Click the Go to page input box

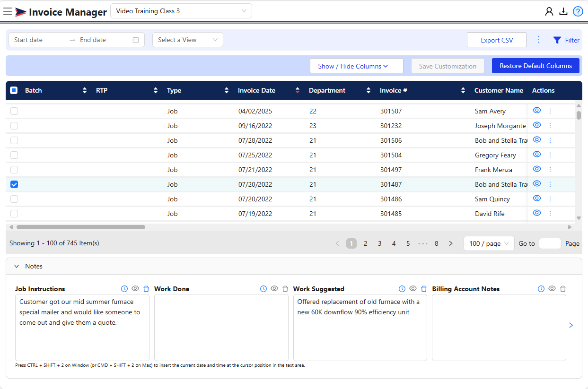click(550, 243)
